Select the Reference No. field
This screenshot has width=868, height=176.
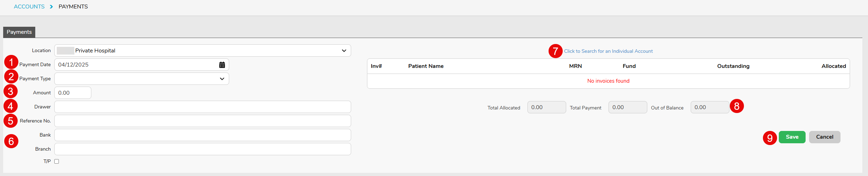click(202, 121)
